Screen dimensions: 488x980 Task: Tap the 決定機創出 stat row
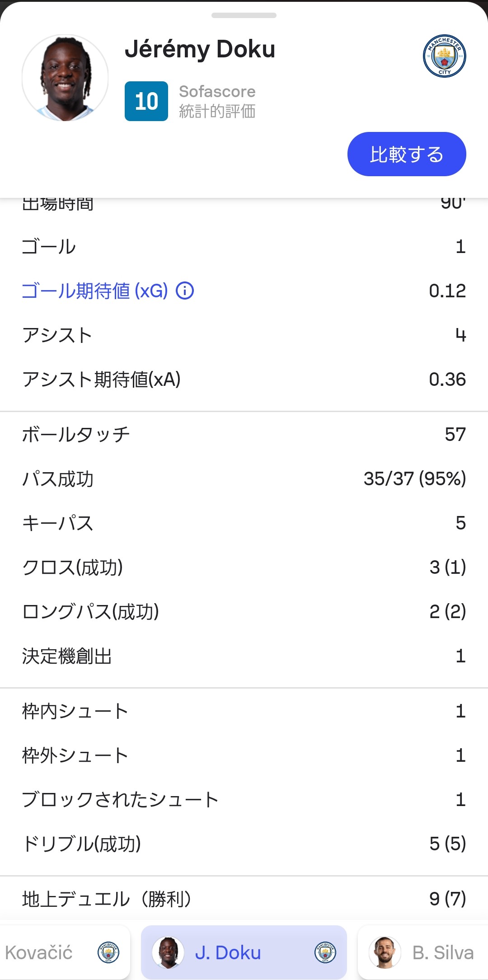(x=244, y=656)
